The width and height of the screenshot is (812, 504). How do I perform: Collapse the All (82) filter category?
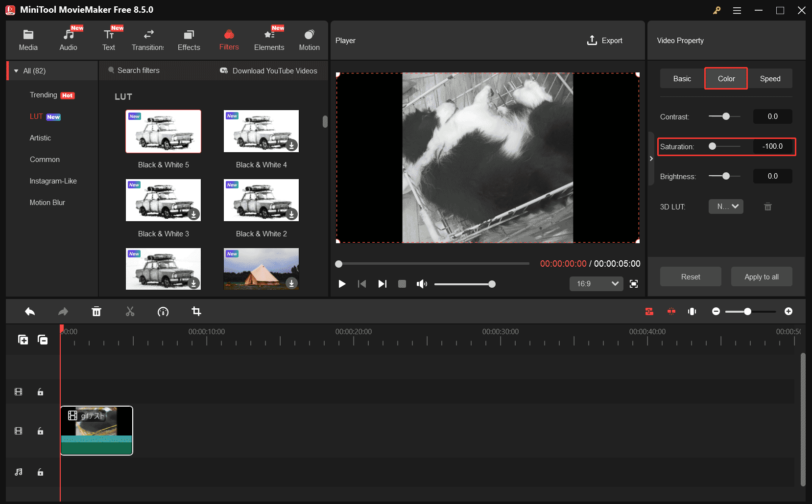pos(16,70)
